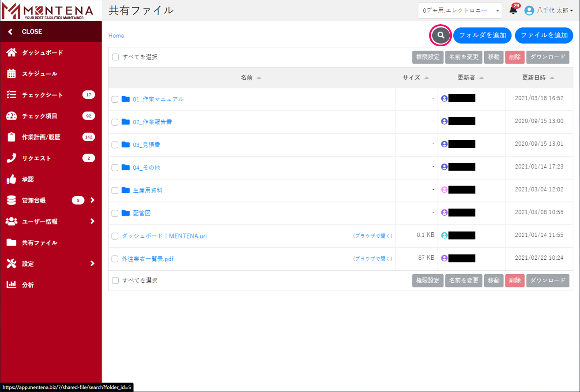Open the notification bell icon

513,11
